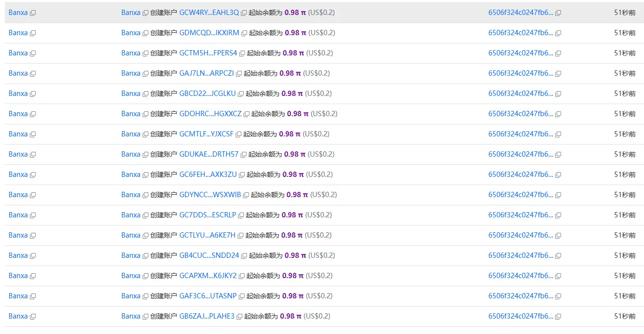Viewport: 644px width, 334px height.
Task: Copy Banxa beside 创建账户 in GDMCQD...IKXIRM row
Action: [x=145, y=33]
